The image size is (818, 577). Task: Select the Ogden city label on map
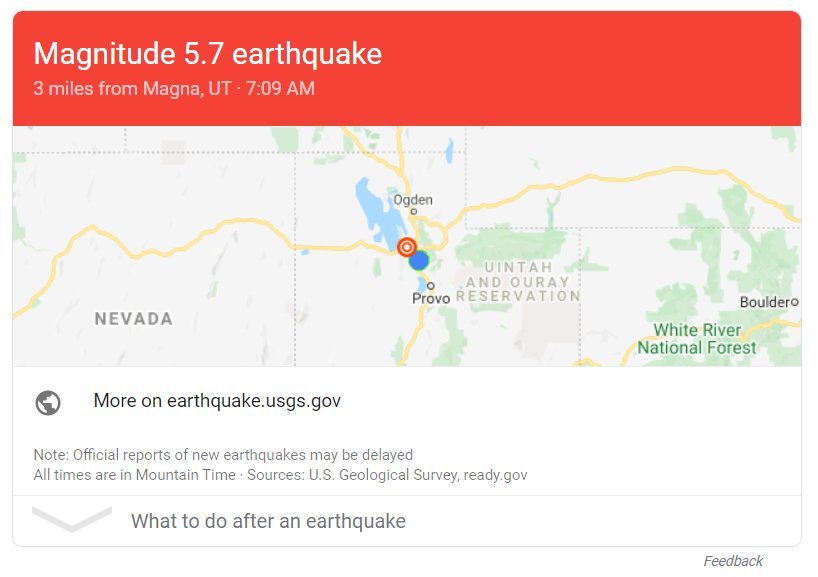(413, 200)
